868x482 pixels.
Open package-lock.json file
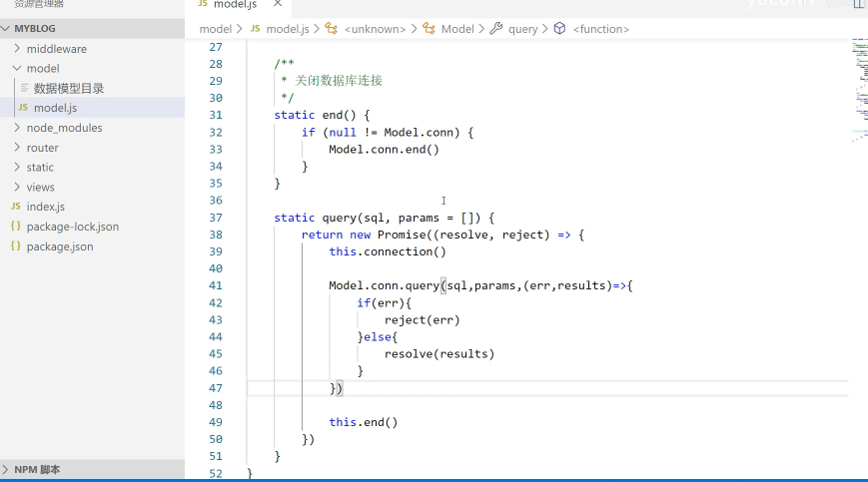pyautogui.click(x=73, y=227)
